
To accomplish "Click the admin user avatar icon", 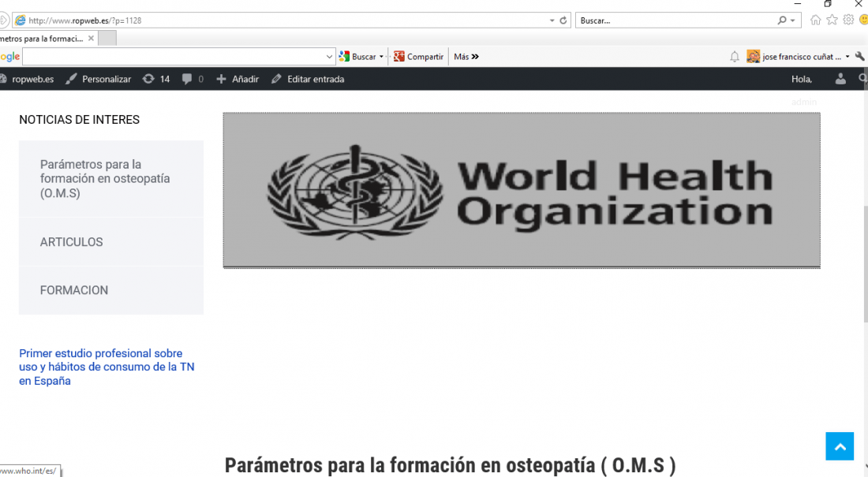I will (840, 79).
